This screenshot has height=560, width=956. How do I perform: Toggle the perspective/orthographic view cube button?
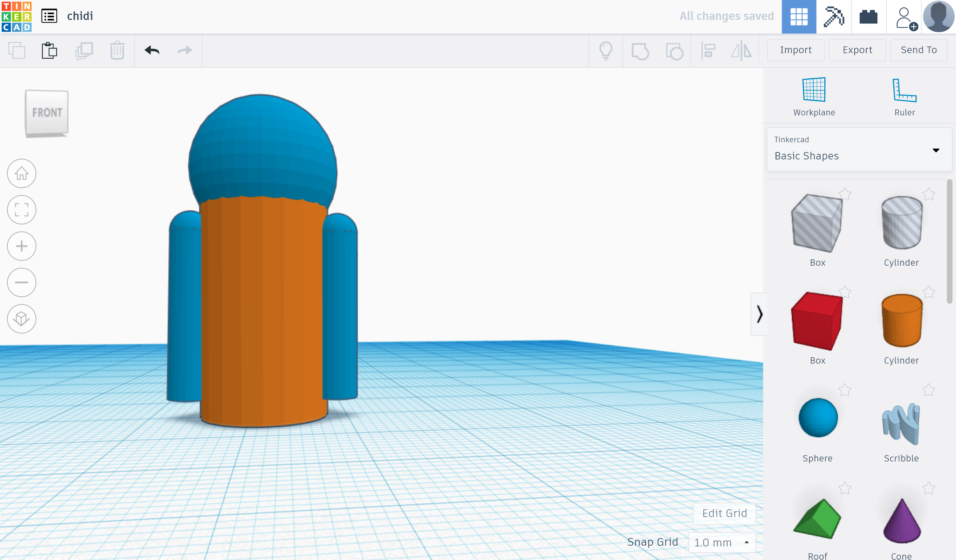pos(22,319)
